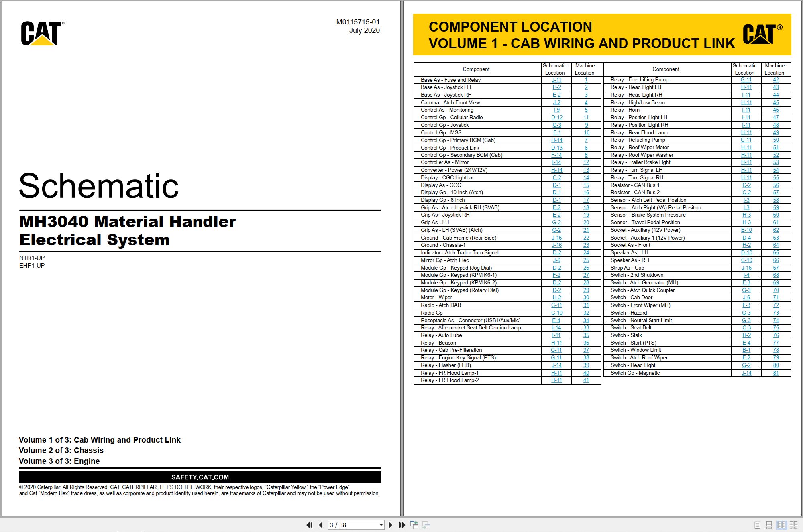Click 'Volume 3 of 3: Engine' text

(59, 461)
